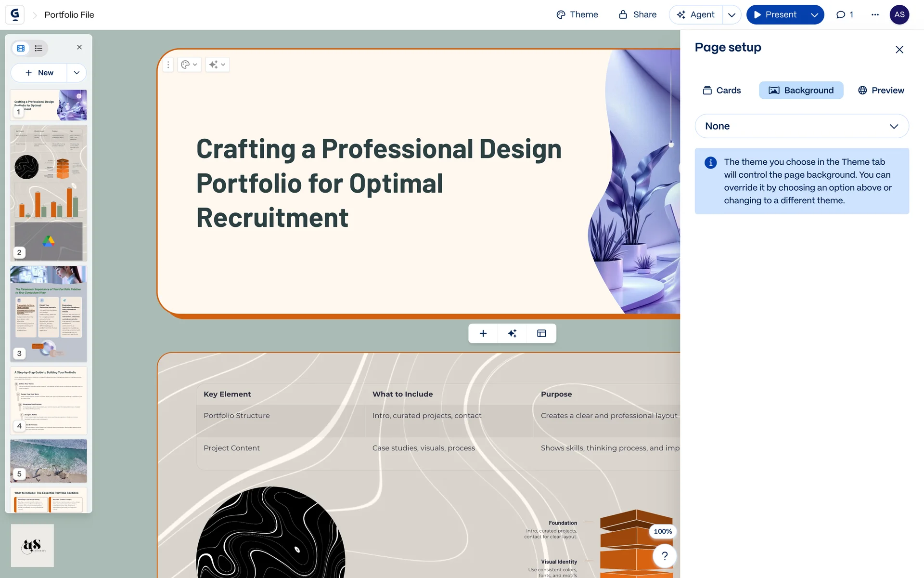Screen dimensions: 924x578
Task: Open the card style palette dropdown
Action: click(189, 65)
